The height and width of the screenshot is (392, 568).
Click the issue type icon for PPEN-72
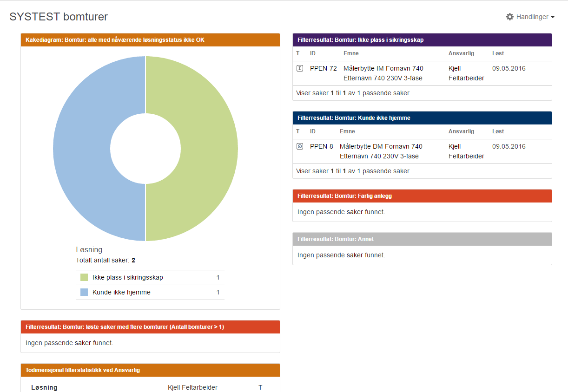tap(300, 68)
